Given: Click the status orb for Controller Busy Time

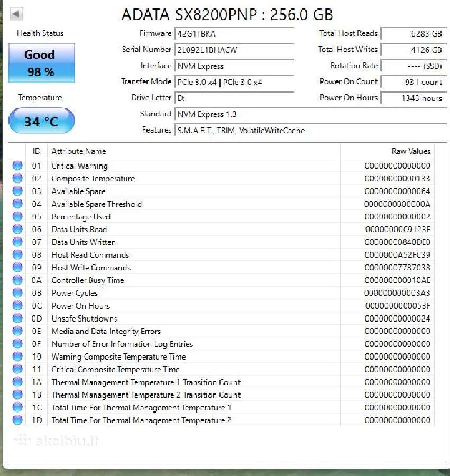Looking at the screenshot, I should point(17,280).
